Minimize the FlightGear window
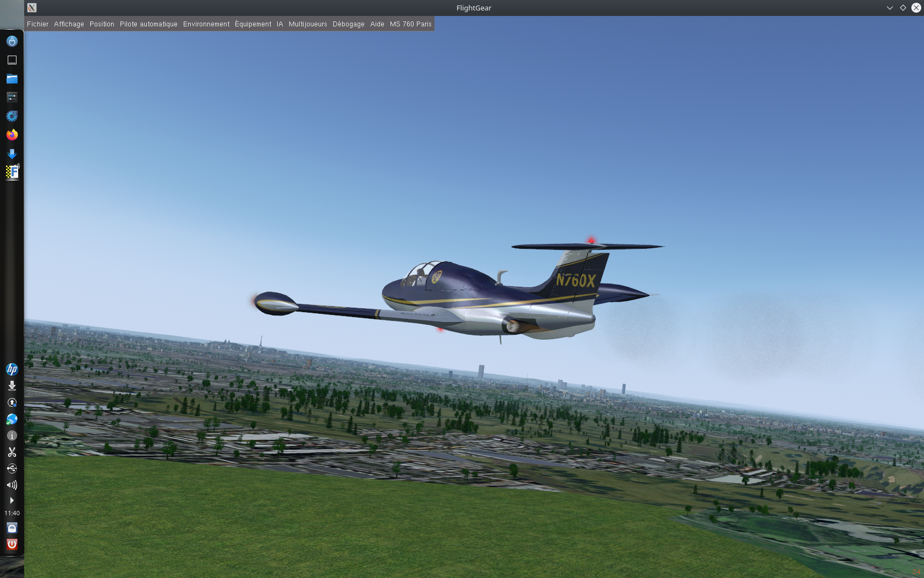Viewport: 924px width, 578px height. 890,8
